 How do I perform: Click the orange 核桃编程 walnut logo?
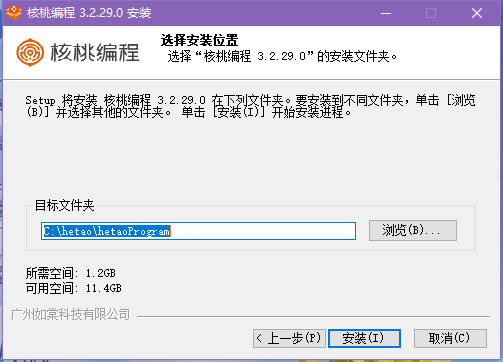30,52
